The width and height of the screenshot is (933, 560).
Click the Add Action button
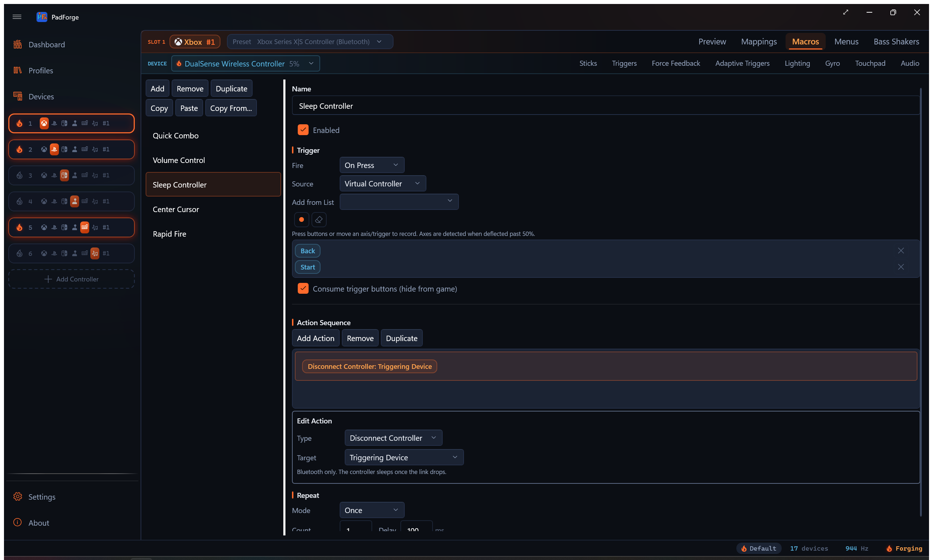(x=315, y=338)
